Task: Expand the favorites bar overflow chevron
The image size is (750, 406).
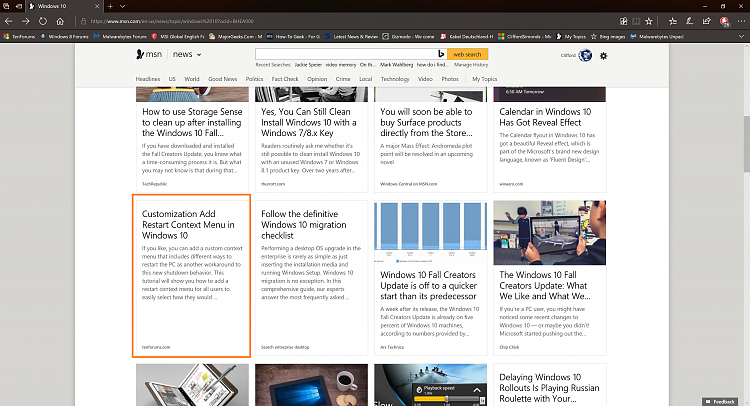Action: [741, 36]
